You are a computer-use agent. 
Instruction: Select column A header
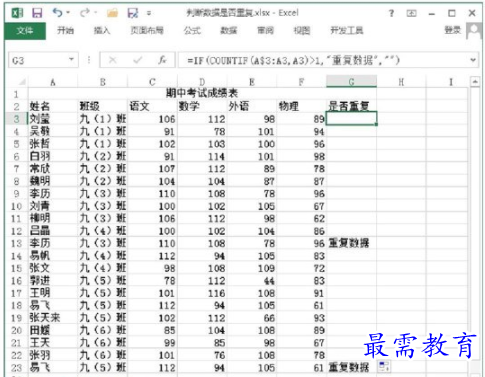(x=53, y=82)
